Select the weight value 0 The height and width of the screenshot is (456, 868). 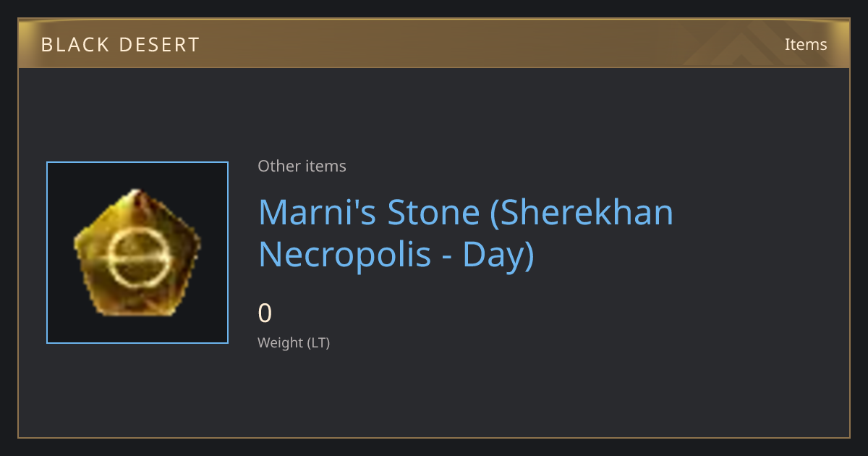(265, 313)
